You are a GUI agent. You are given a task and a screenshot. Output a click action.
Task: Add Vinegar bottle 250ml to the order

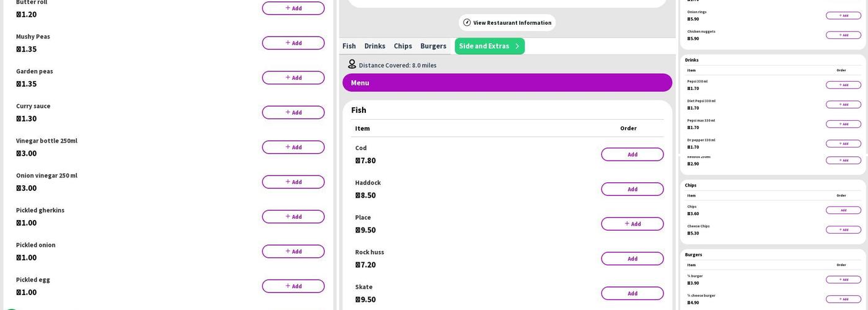pos(293,147)
